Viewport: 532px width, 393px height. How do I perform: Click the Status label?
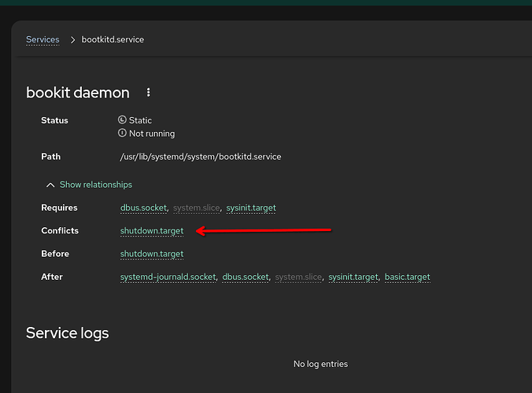54,120
